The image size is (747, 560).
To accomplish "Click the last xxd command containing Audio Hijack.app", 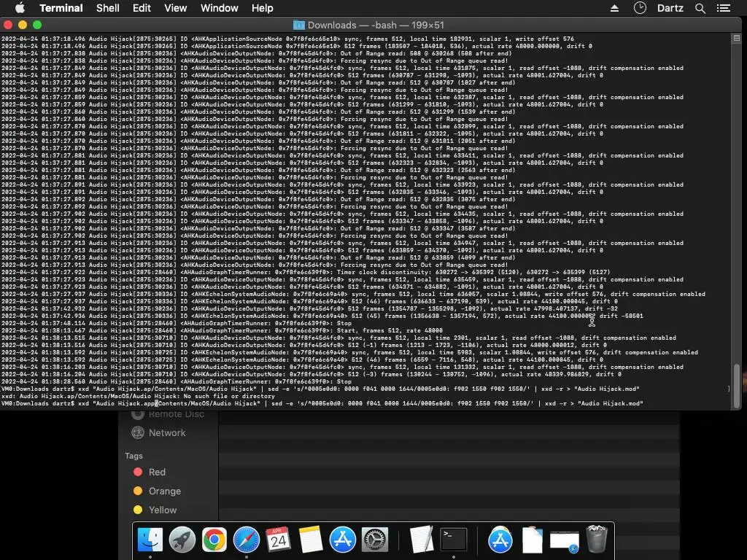I will tap(322, 403).
